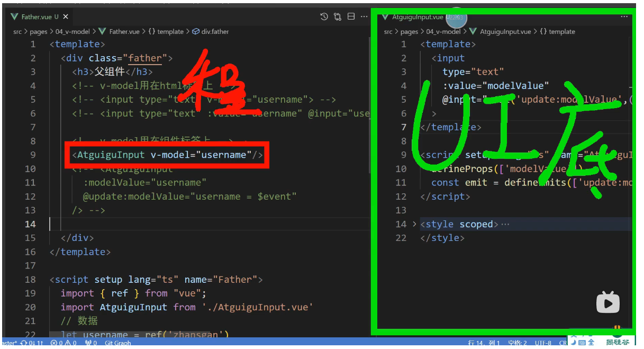Click '@update:modelValue="username = $event"' line
The width and height of the screenshot is (644, 349).
190,196
